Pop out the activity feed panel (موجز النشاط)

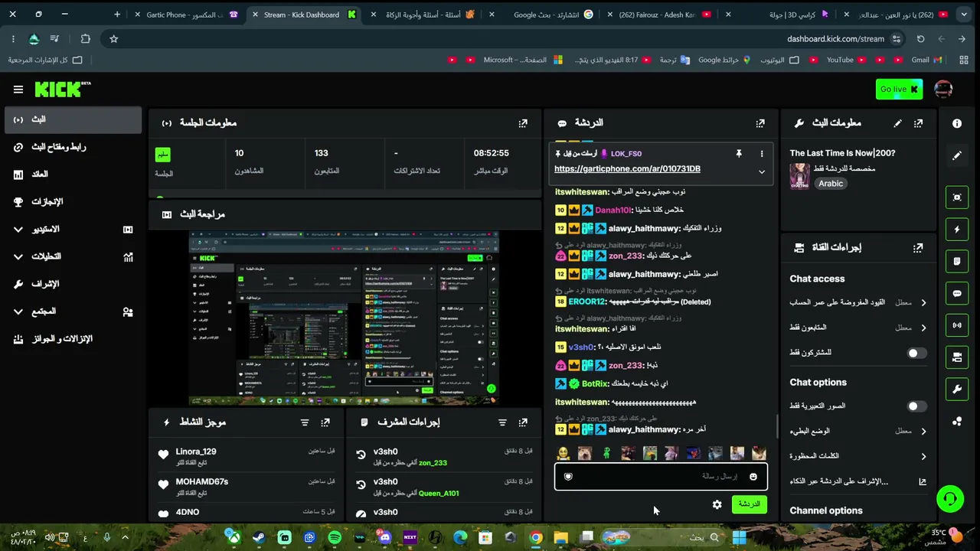325,422
